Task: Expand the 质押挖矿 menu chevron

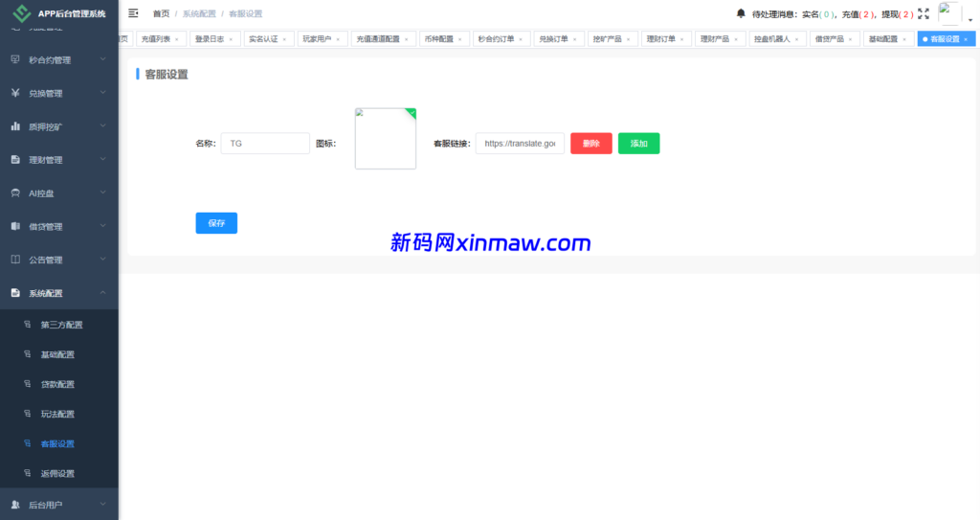Action: pyautogui.click(x=103, y=125)
